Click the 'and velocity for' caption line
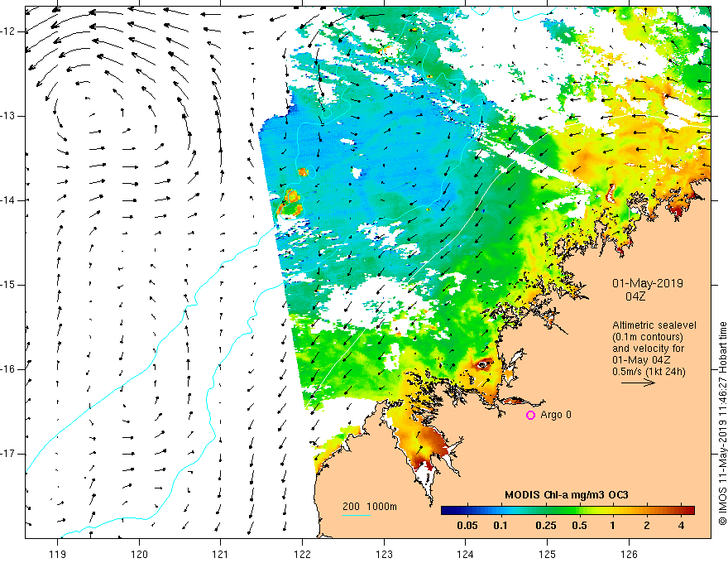 [648, 349]
